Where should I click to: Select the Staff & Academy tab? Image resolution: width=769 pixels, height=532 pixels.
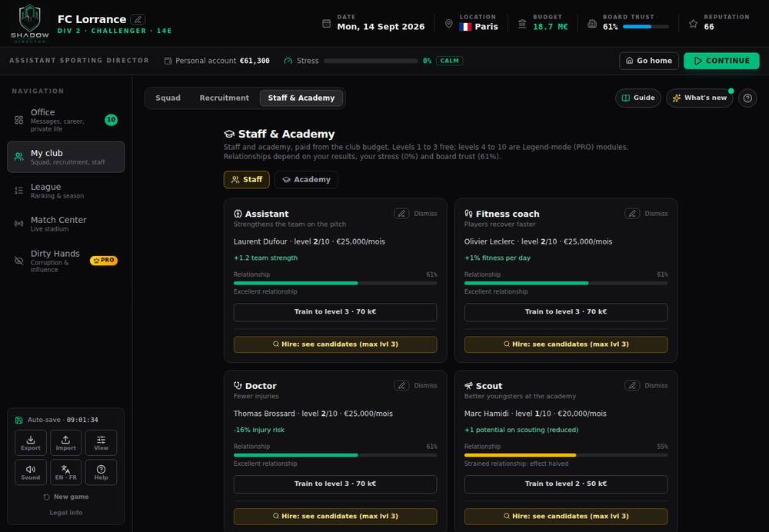(301, 98)
